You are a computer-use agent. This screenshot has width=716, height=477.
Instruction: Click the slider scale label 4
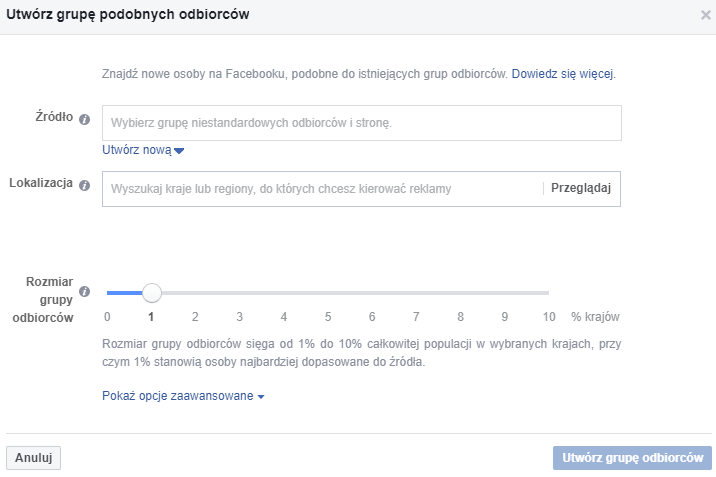point(284,317)
